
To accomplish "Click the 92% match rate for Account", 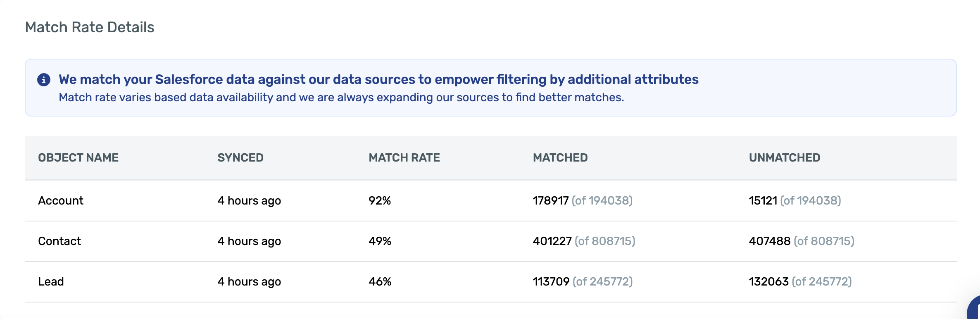I will tap(380, 201).
